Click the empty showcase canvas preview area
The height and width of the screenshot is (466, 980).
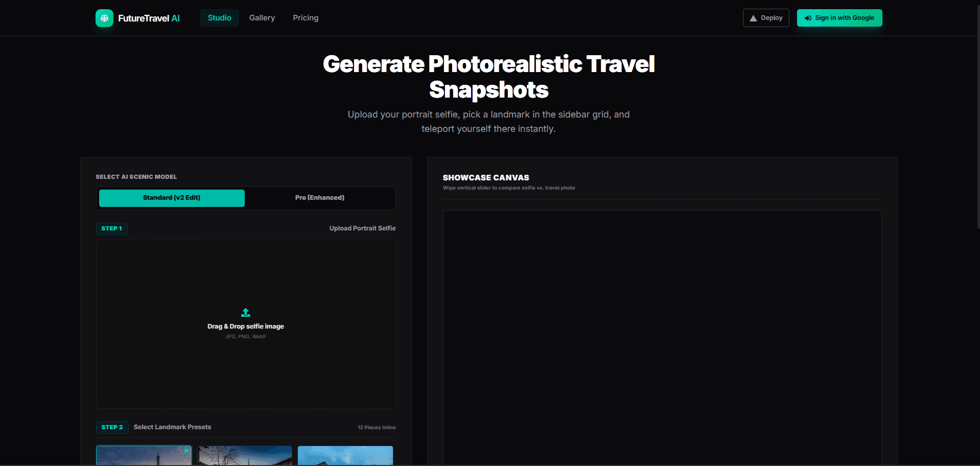(x=662, y=337)
